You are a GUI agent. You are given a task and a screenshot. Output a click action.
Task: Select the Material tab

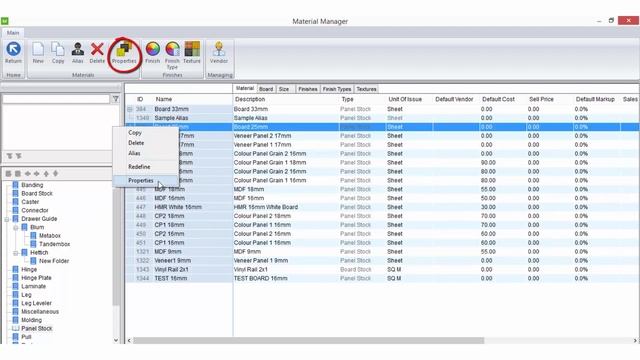[245, 88]
